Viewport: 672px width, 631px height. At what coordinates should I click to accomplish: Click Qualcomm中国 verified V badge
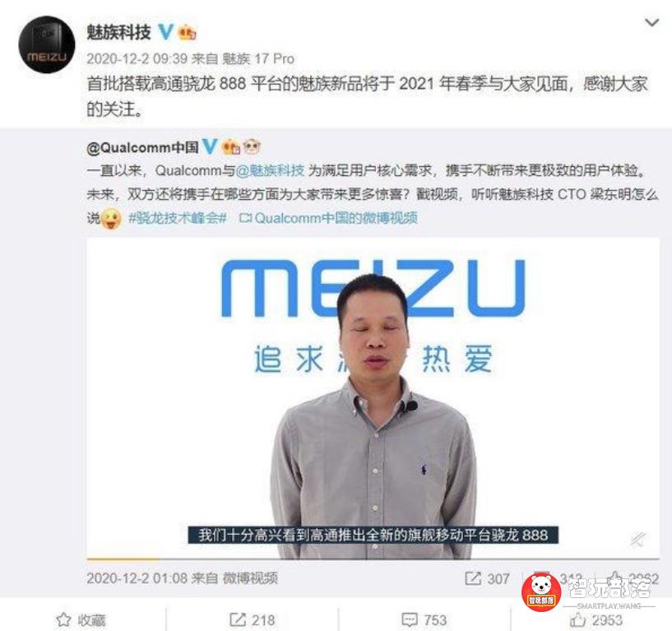[x=210, y=146]
